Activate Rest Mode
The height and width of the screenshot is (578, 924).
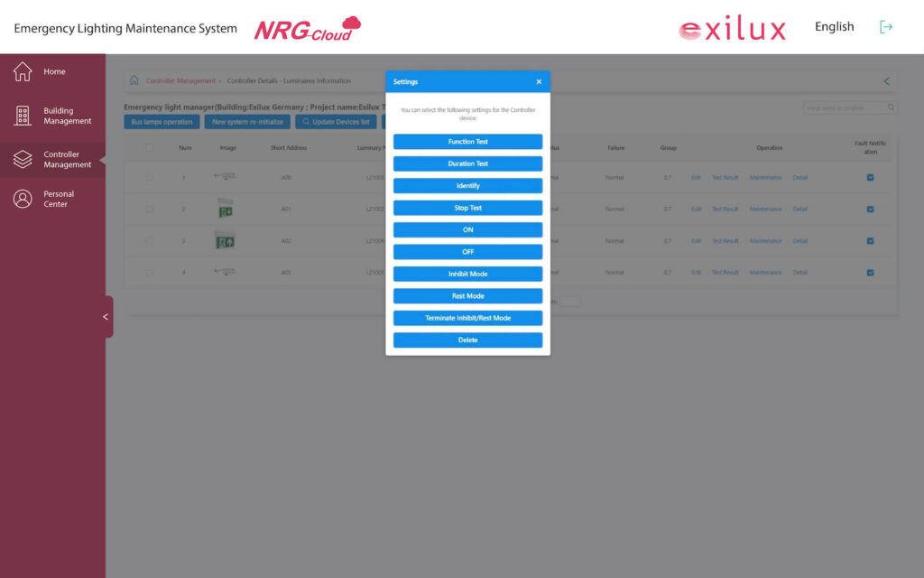[468, 296]
